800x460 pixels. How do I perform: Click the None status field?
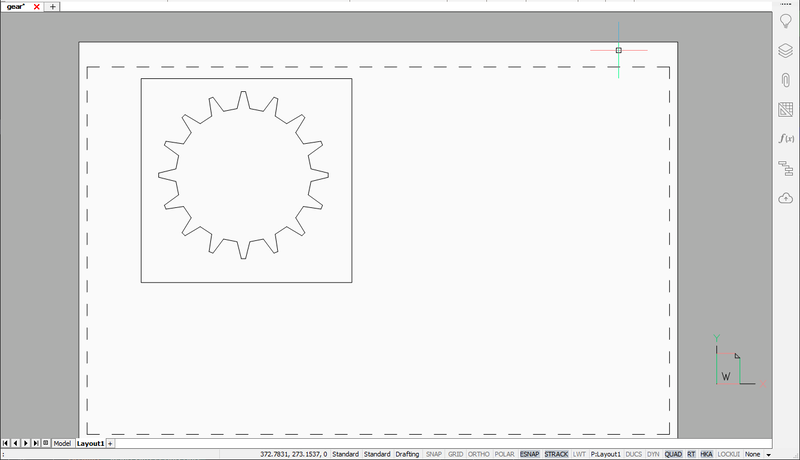pos(753,454)
